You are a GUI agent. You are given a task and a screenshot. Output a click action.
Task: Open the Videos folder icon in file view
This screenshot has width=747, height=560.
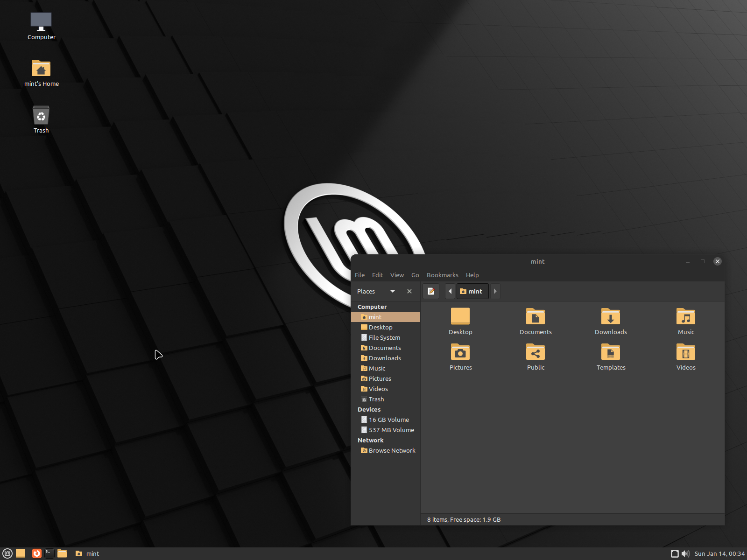point(686,352)
